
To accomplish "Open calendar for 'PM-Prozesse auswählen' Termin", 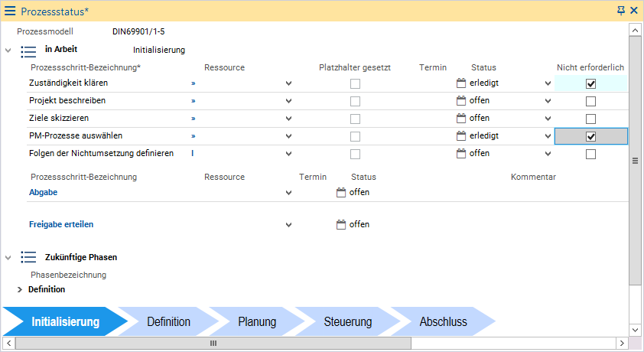I will point(461,136).
